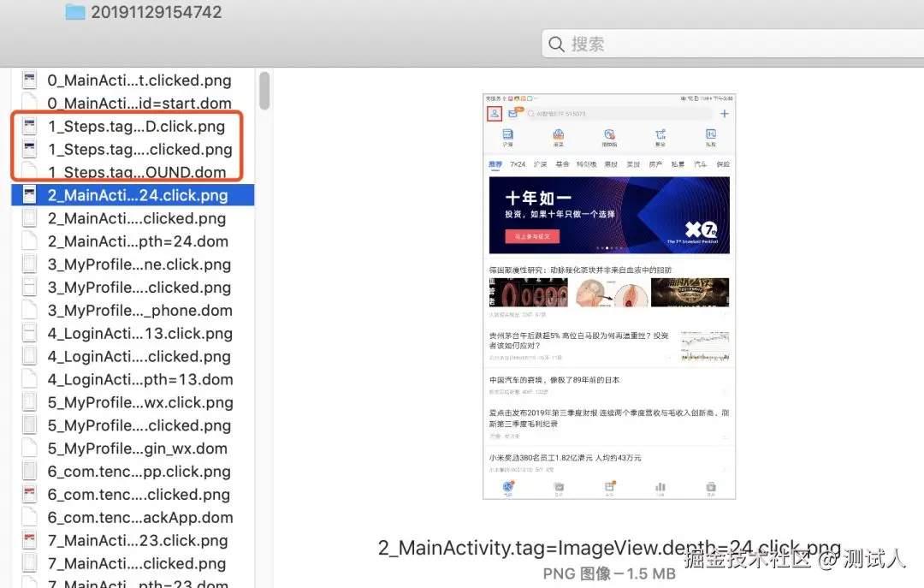The height and width of the screenshot is (588, 924).
Task: Open the 7×24 tab in preview
Action: (x=518, y=164)
